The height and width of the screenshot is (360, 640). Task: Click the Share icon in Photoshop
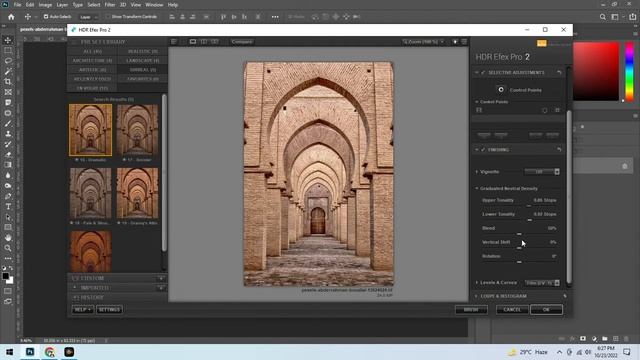click(633, 17)
